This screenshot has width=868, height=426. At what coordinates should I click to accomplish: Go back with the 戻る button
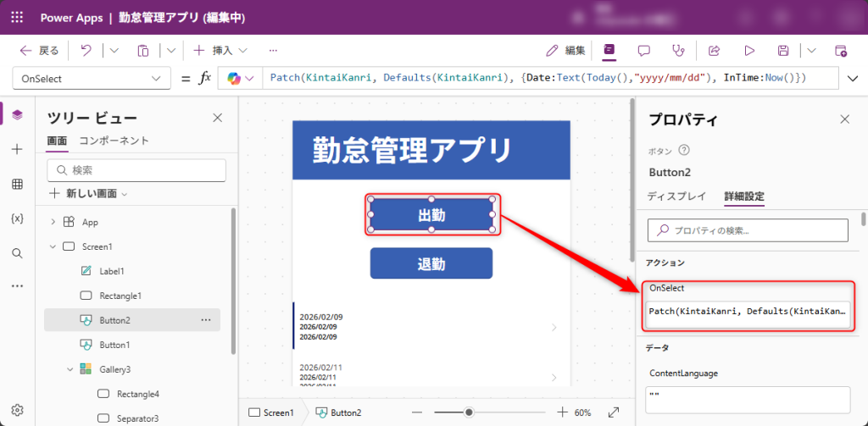(x=39, y=51)
